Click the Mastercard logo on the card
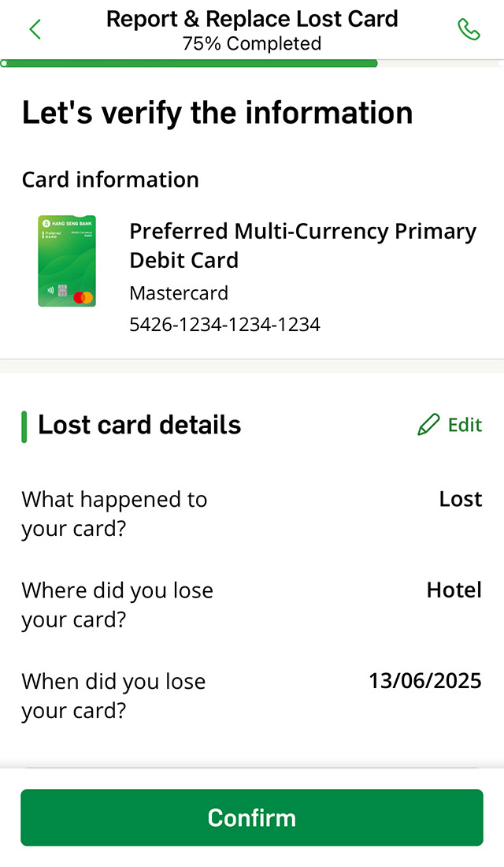The width and height of the screenshot is (504, 867). click(x=83, y=297)
